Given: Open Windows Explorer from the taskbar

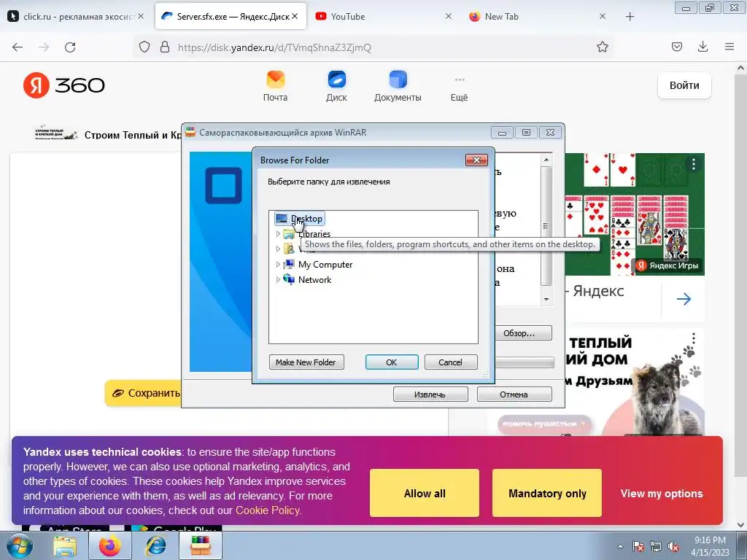Looking at the screenshot, I should pyautogui.click(x=65, y=546).
